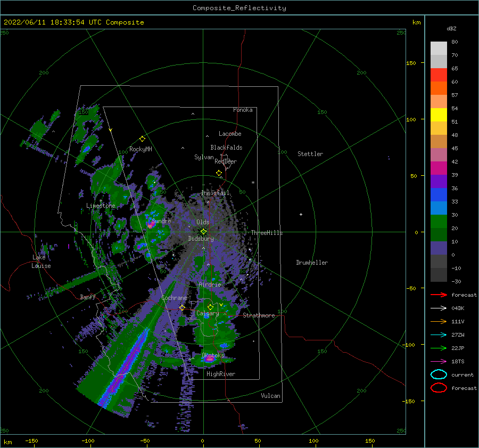Click the Didsbury label
479x448 pixels.
coord(201,239)
